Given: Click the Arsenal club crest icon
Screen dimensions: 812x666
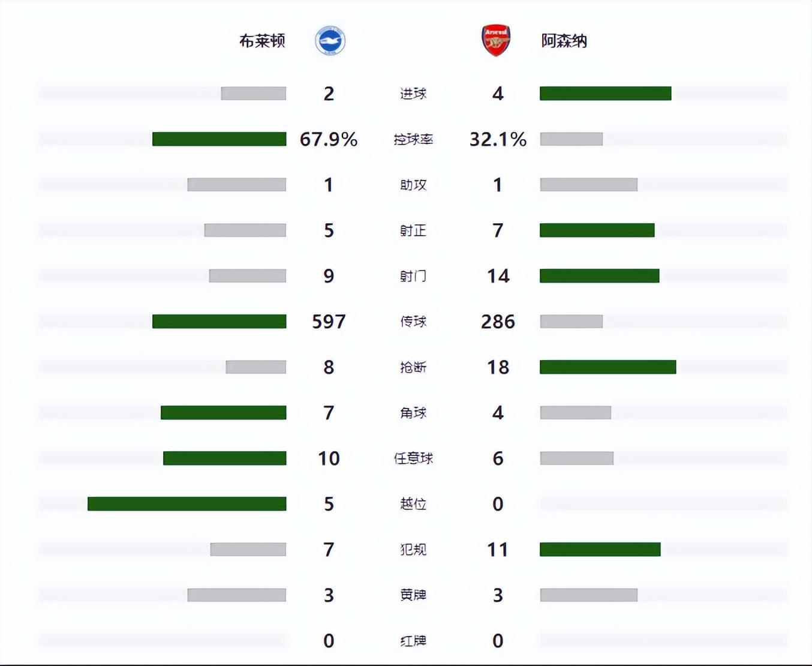Looking at the screenshot, I should coord(496,41).
